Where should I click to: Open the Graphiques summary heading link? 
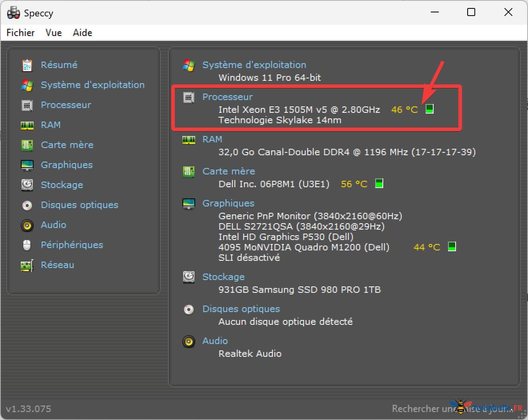[228, 203]
